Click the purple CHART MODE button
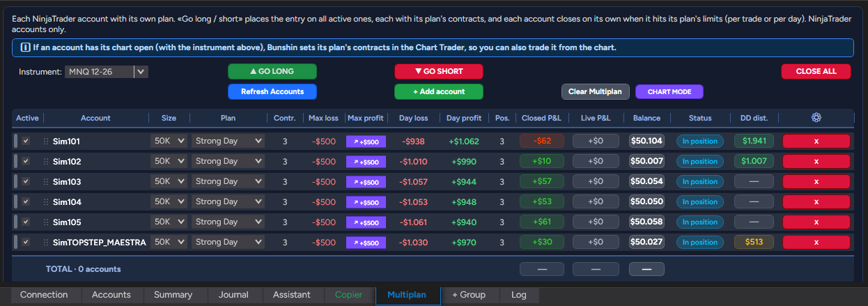 (x=669, y=91)
